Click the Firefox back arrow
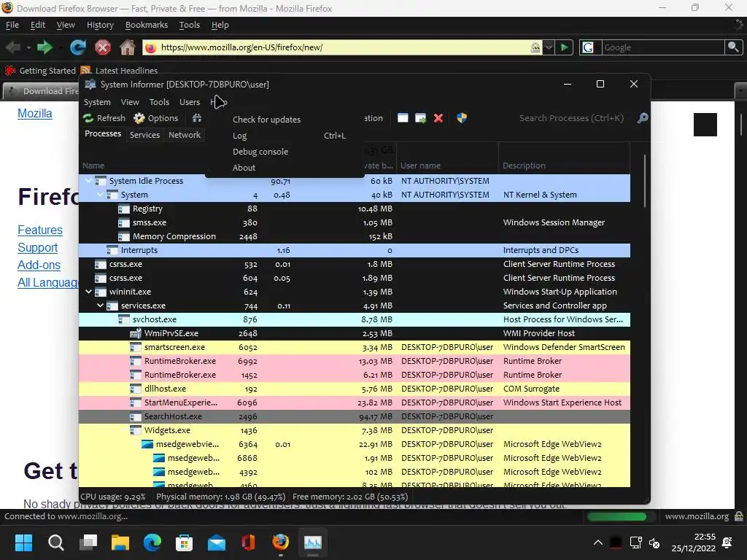The height and width of the screenshot is (560, 747). coord(13,47)
